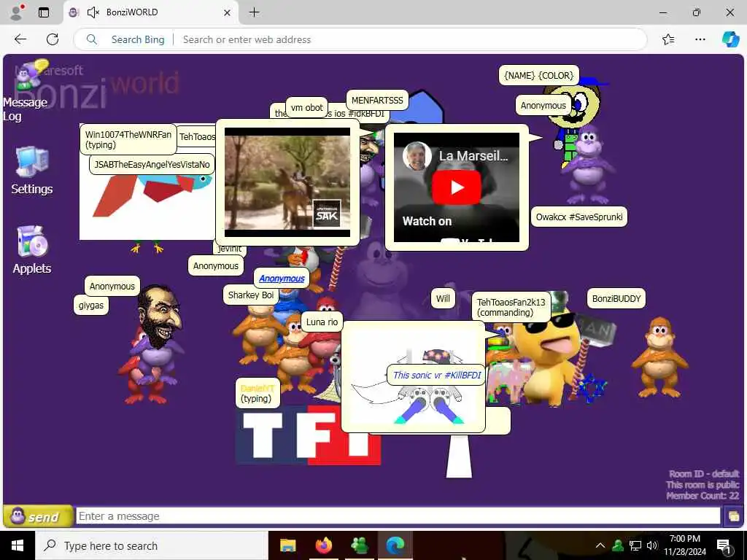Refresh the page
747x560 pixels.
click(53, 39)
